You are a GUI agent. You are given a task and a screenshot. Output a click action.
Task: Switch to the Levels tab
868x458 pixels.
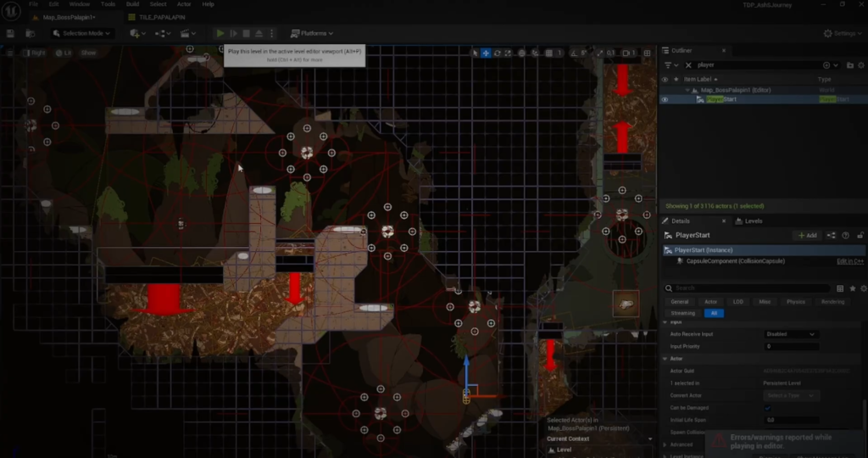click(753, 221)
